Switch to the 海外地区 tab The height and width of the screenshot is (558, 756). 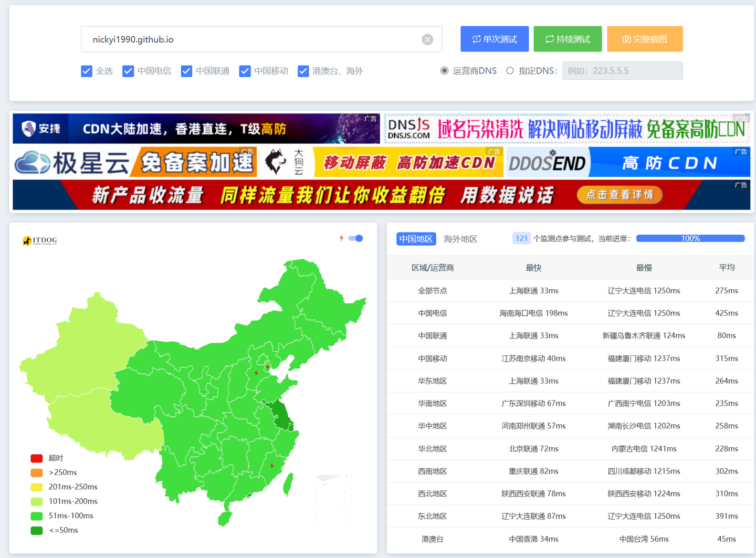(x=460, y=239)
